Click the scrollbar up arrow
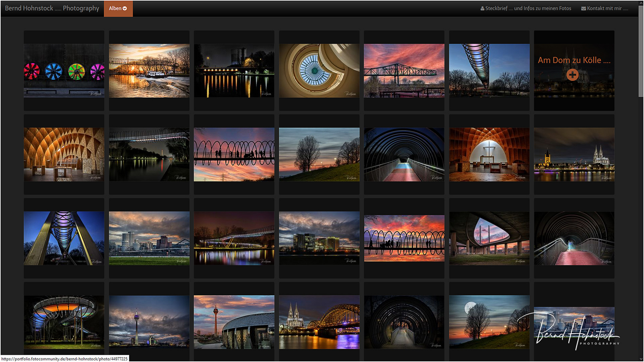This screenshot has height=362, width=644. tap(641, 3)
